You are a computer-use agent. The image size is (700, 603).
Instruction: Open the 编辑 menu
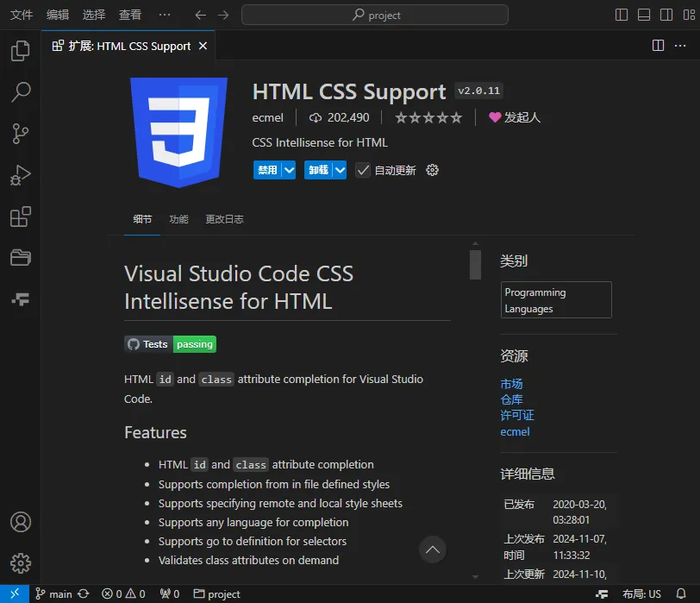pyautogui.click(x=58, y=15)
